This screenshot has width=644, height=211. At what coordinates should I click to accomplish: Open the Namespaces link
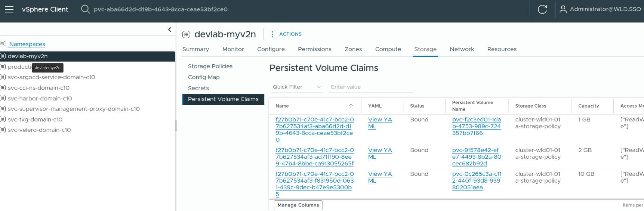(27, 44)
